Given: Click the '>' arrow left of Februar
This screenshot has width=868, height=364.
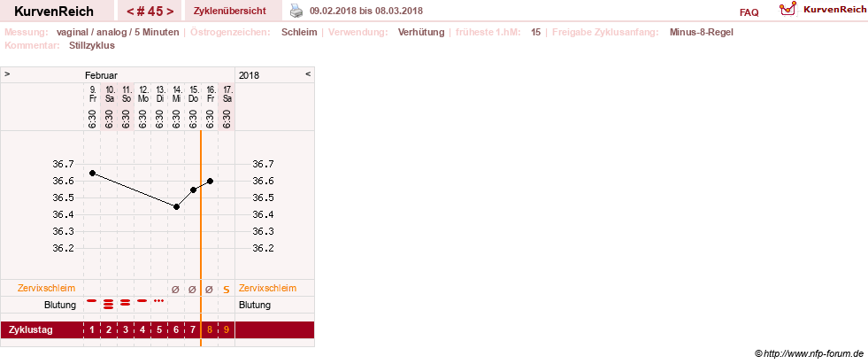Looking at the screenshot, I should [7, 74].
